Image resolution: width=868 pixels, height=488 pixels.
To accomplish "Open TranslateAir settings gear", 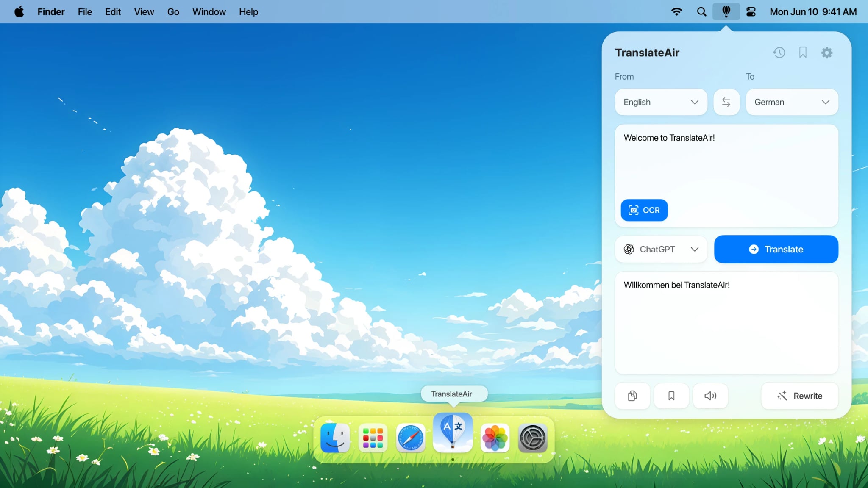I will click(826, 53).
